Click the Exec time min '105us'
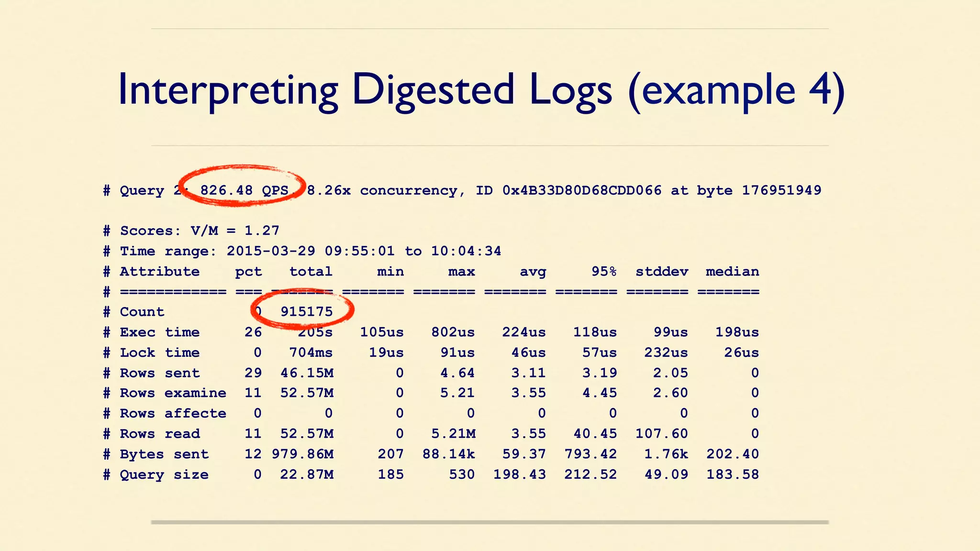Screen dimensions: 980x551 [x=382, y=332]
